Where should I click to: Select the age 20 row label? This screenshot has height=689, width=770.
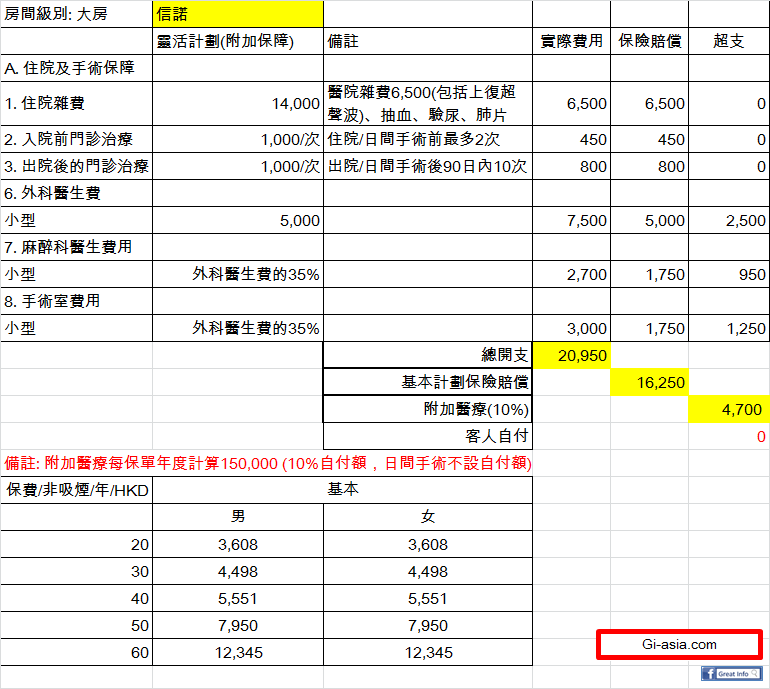[x=77, y=544]
